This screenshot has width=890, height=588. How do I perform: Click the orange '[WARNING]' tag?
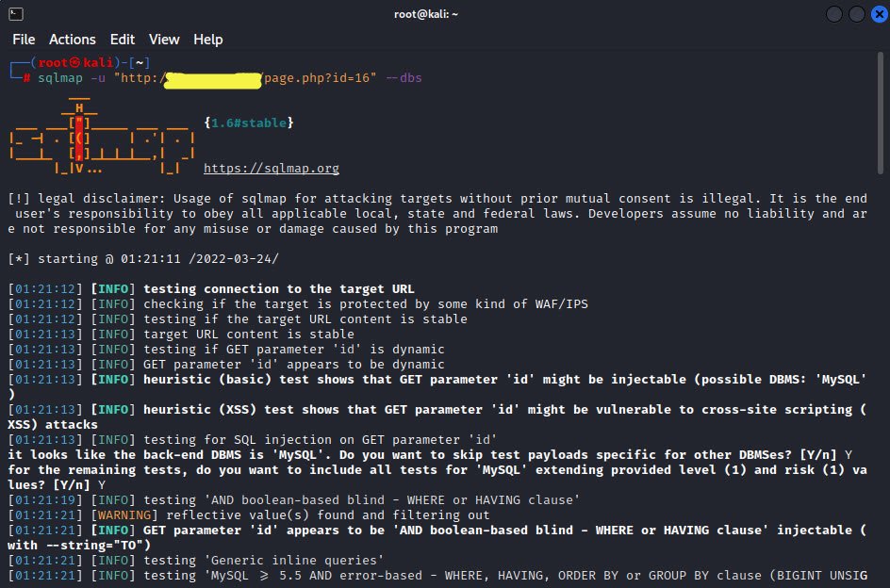click(x=124, y=514)
